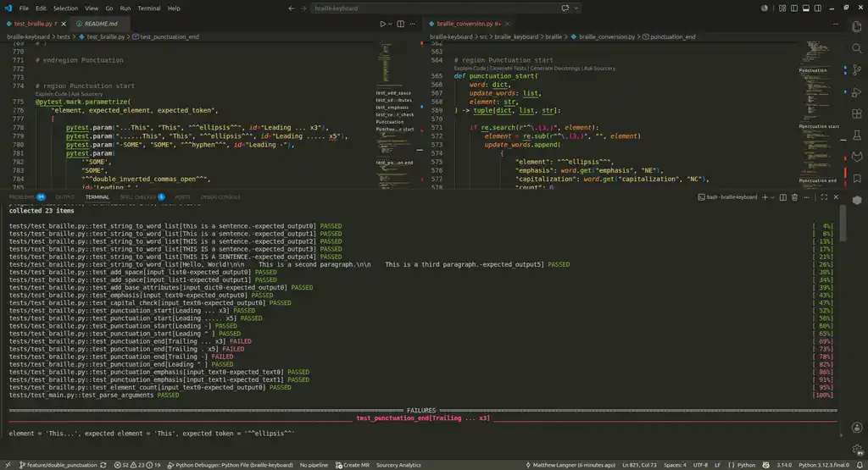Split the left editor group
This screenshot has height=470, width=868.
400,24
